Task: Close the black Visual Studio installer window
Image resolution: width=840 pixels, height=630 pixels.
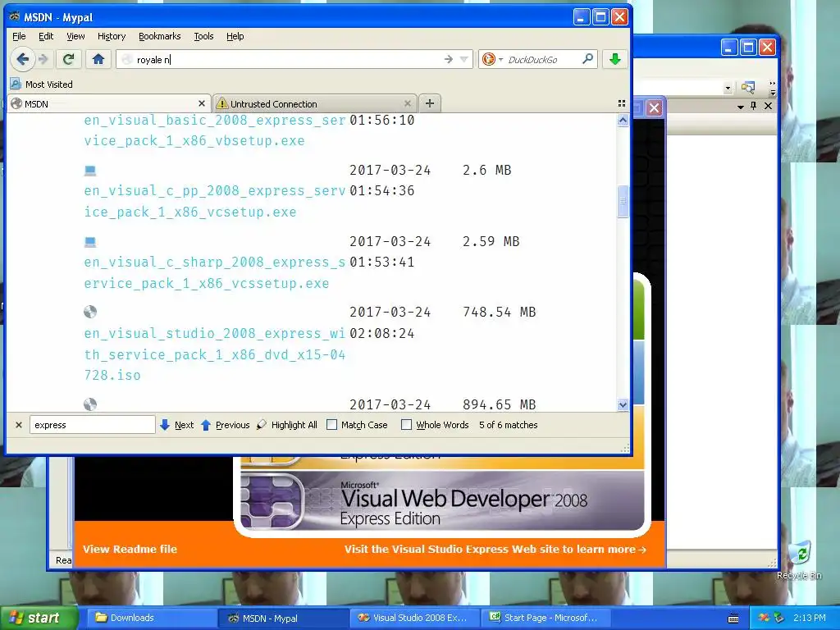Action: [x=654, y=107]
